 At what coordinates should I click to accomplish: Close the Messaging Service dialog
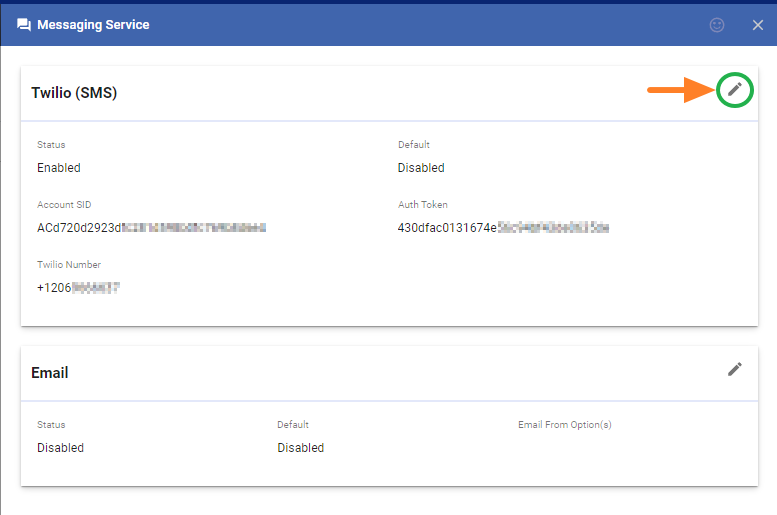pos(757,25)
